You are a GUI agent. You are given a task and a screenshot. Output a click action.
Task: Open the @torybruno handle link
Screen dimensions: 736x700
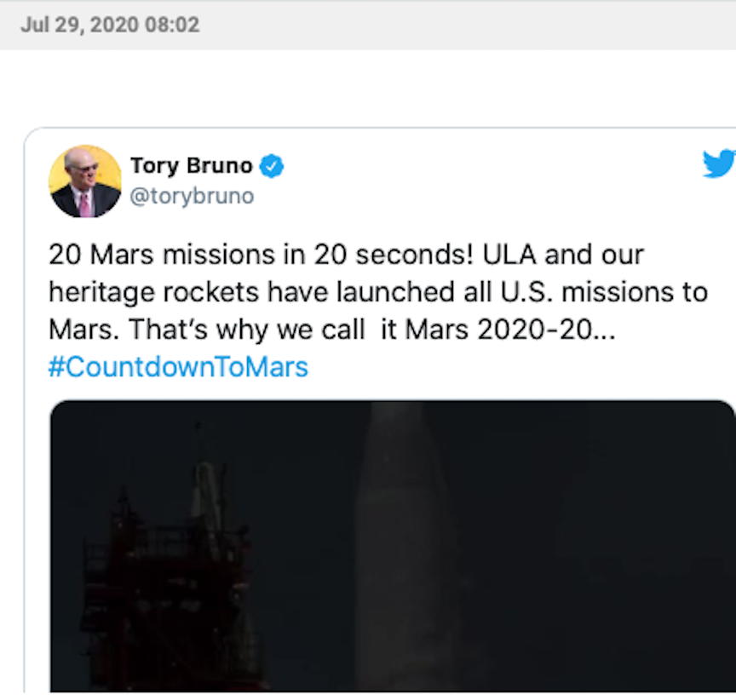click(x=192, y=196)
